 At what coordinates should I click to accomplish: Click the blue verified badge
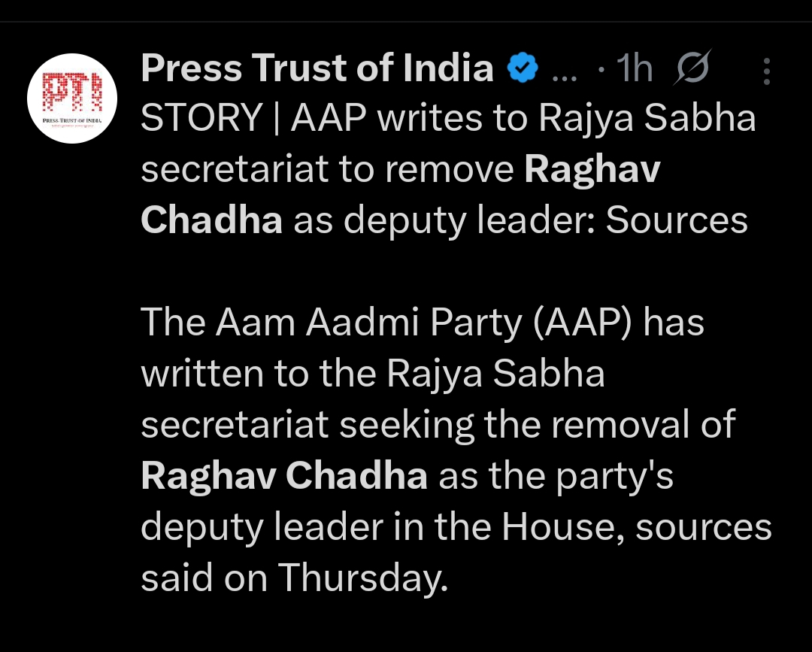pos(523,70)
